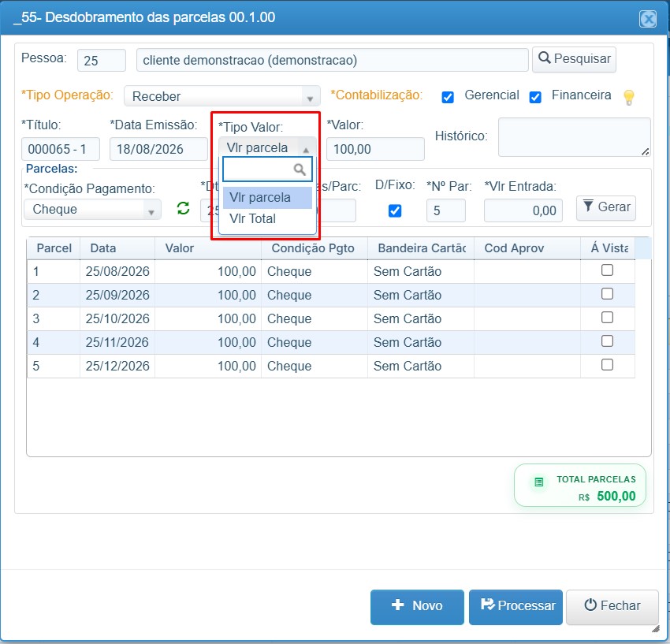Click the magnifier in dropdown search box
This screenshot has height=644, width=670.
pos(300,169)
